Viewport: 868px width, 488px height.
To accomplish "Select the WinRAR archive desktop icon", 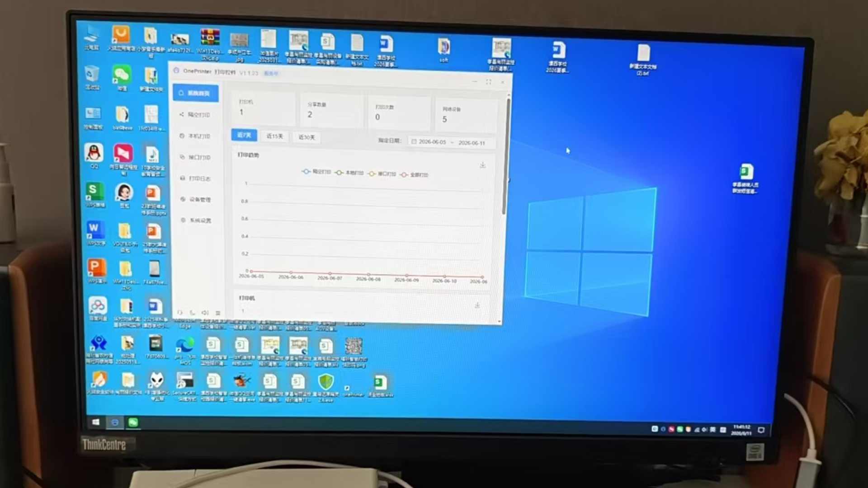I will tap(210, 44).
